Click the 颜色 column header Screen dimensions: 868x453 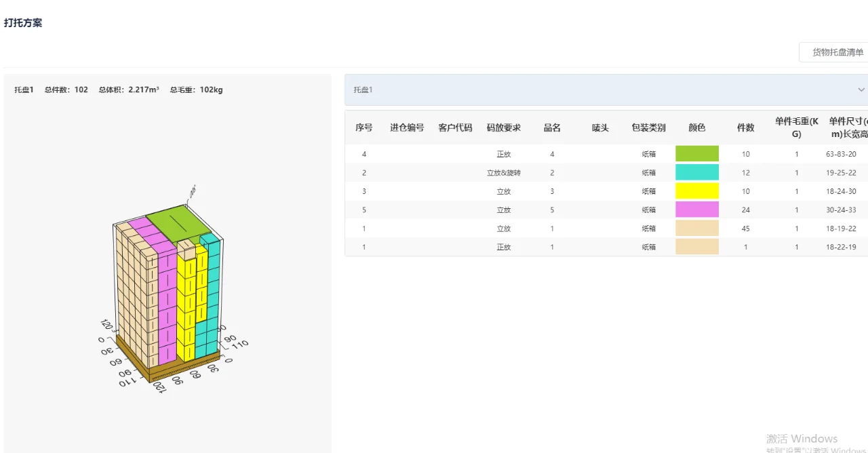[x=696, y=127]
